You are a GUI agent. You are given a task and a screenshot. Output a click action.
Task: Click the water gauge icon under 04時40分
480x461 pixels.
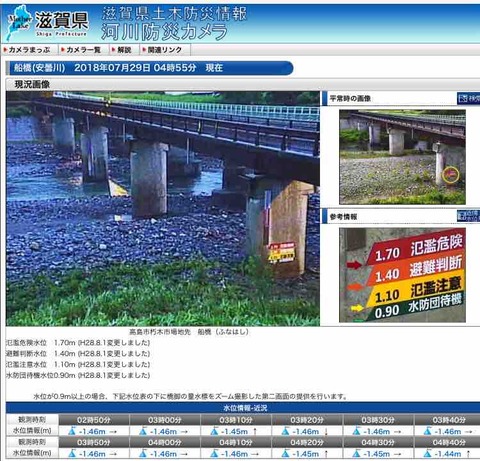click(x=428, y=453)
